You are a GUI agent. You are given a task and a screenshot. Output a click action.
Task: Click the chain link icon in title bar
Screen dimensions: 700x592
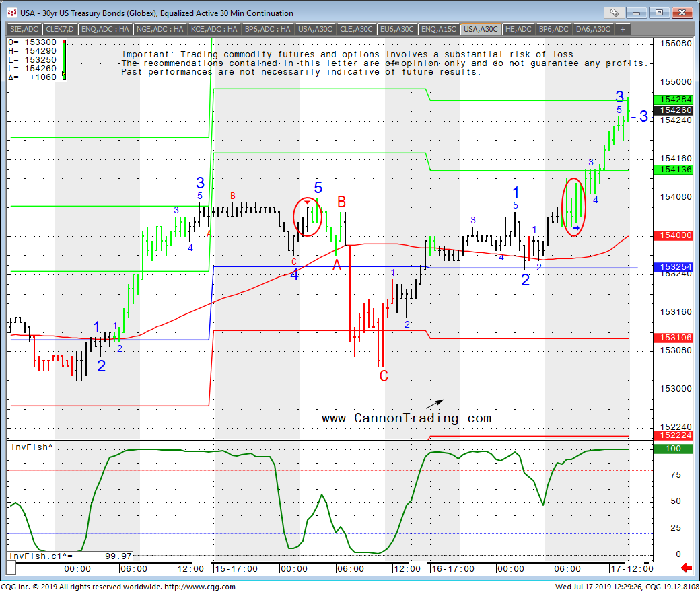coord(614,13)
